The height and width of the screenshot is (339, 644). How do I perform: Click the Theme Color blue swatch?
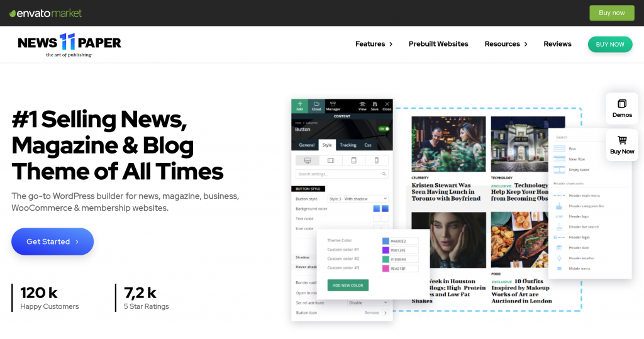point(386,242)
